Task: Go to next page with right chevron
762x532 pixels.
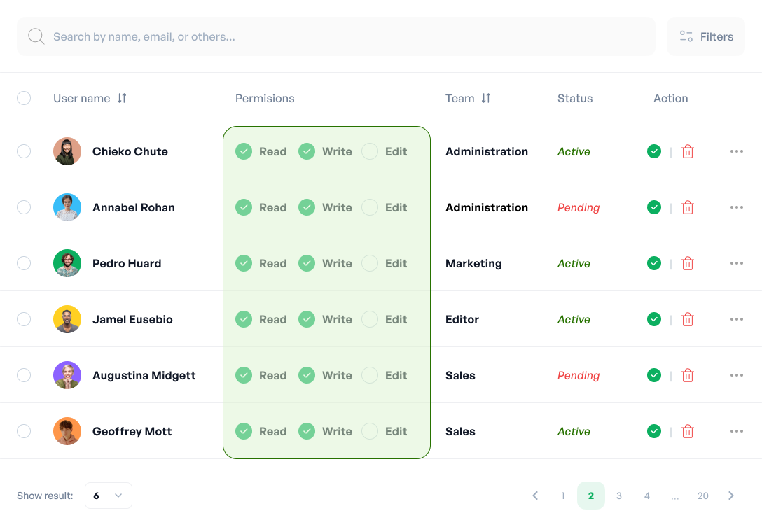Action: pyautogui.click(x=731, y=496)
